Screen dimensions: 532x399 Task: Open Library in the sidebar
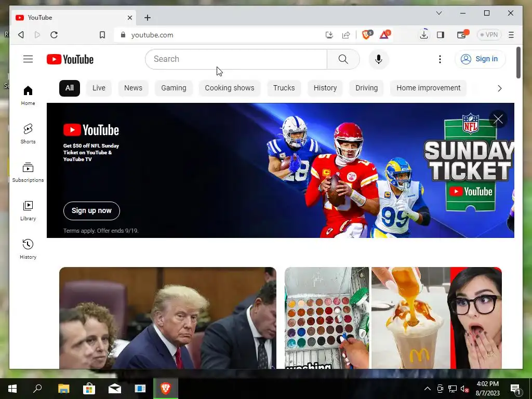tap(28, 211)
